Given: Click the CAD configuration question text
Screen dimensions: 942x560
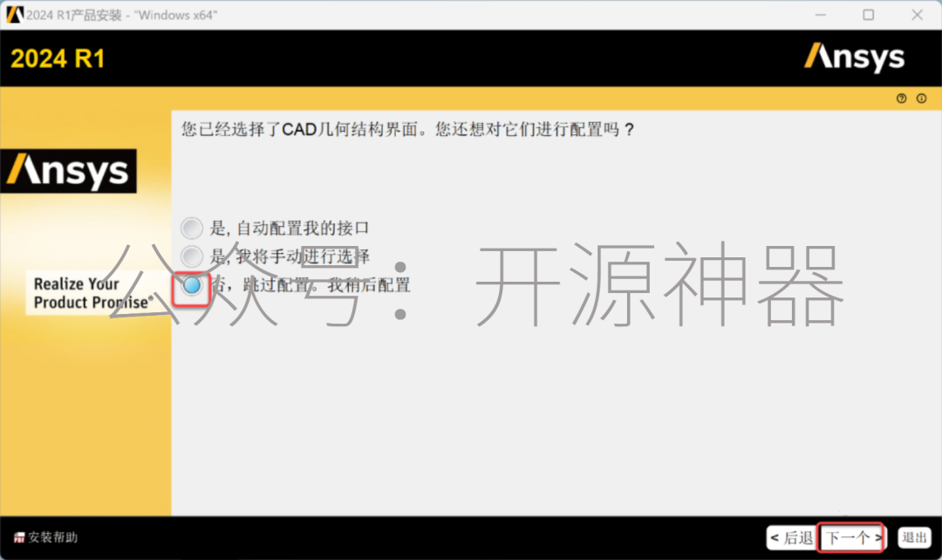Looking at the screenshot, I should (x=408, y=129).
